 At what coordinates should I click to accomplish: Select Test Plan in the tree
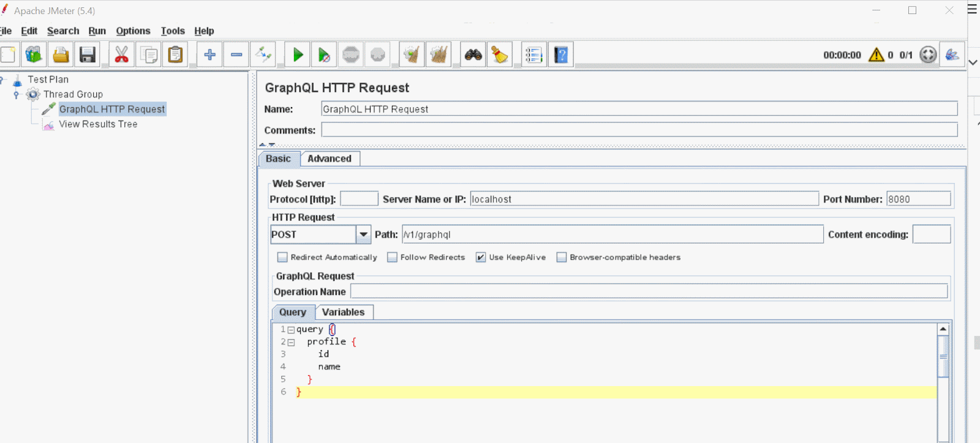[x=48, y=80]
